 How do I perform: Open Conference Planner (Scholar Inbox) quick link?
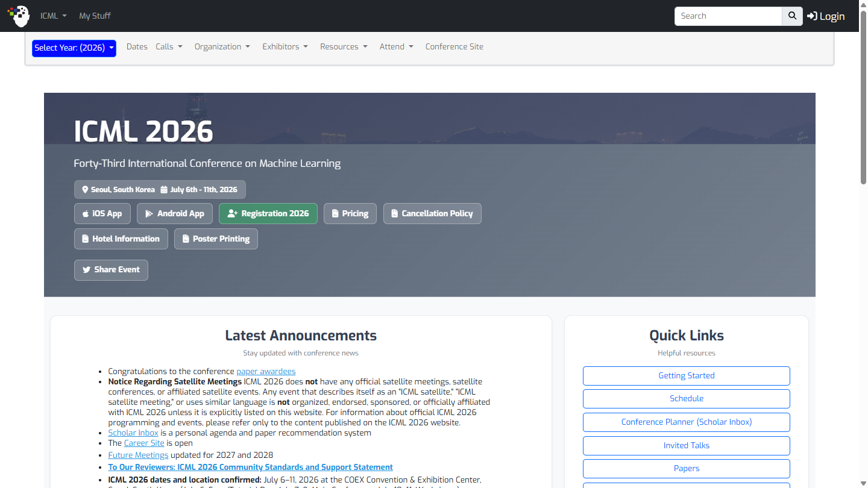point(687,422)
